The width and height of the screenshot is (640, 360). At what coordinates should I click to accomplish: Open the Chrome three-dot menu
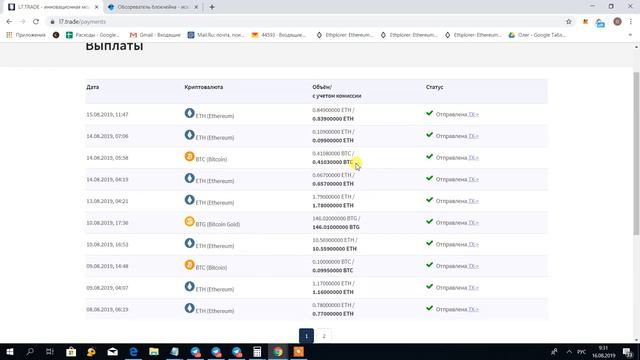[631, 22]
